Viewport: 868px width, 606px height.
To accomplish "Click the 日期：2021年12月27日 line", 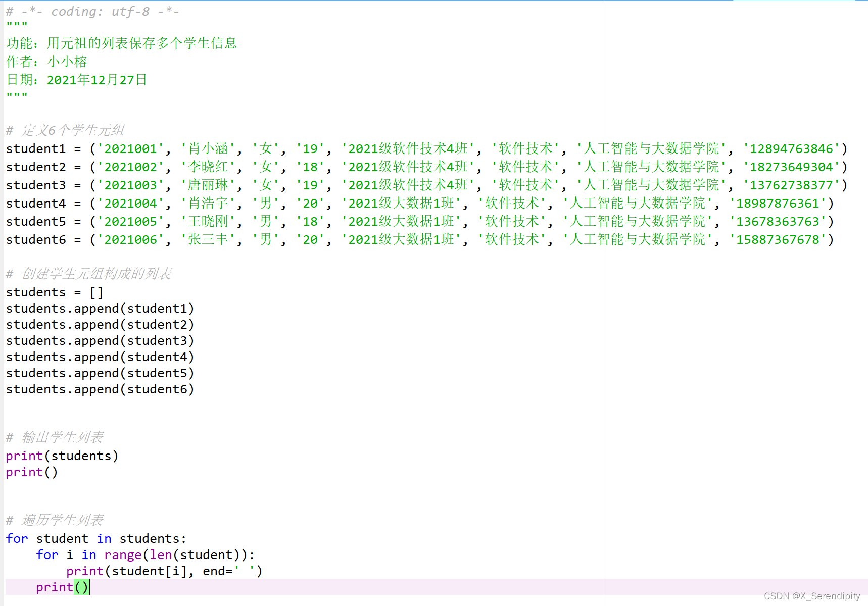I will 77,80.
